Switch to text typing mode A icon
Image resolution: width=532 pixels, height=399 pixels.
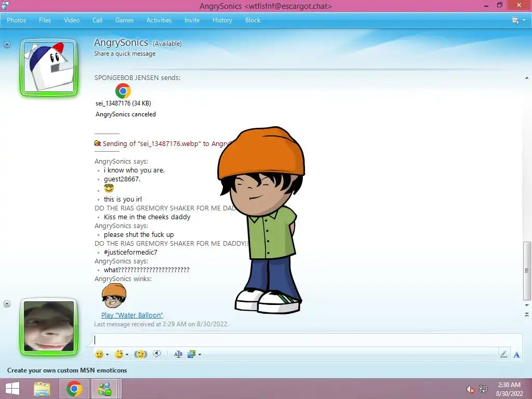516,354
